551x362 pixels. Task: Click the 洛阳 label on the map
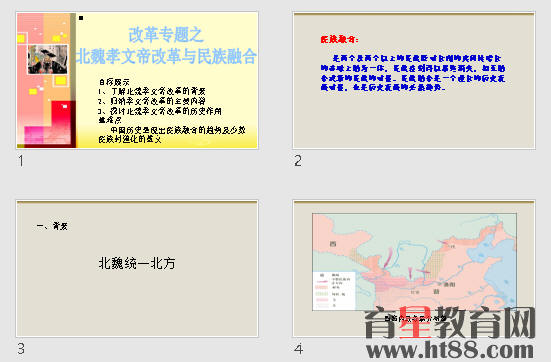[x=449, y=284]
